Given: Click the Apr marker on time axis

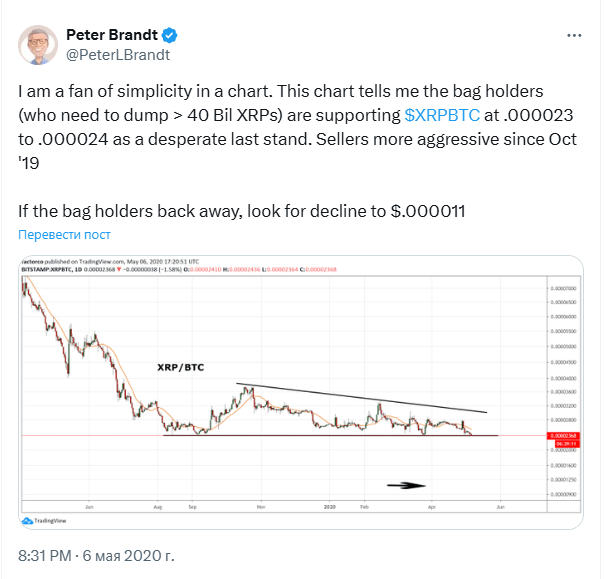Looking at the screenshot, I should pyautogui.click(x=431, y=507).
